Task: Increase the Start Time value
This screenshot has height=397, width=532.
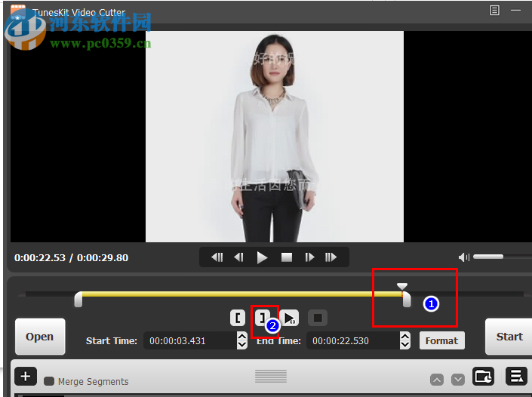Action: (242, 337)
